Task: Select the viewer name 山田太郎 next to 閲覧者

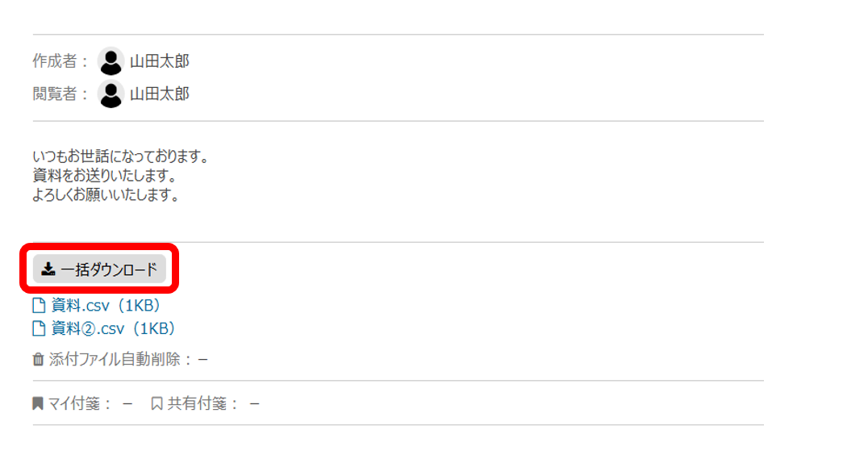Action: (160, 94)
